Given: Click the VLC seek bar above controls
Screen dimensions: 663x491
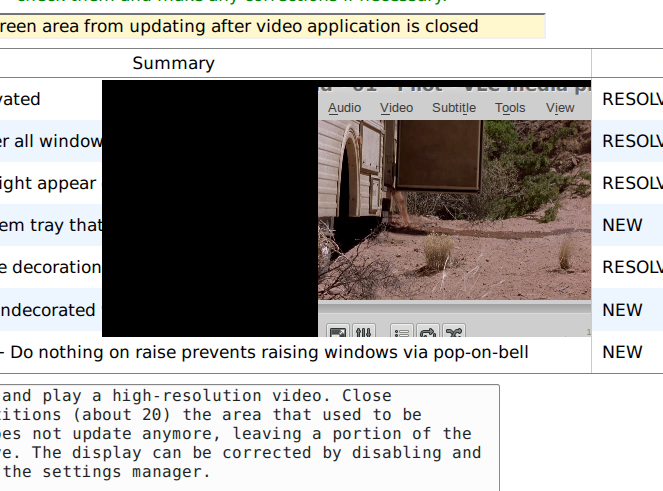Looking at the screenshot, I should (x=454, y=305).
